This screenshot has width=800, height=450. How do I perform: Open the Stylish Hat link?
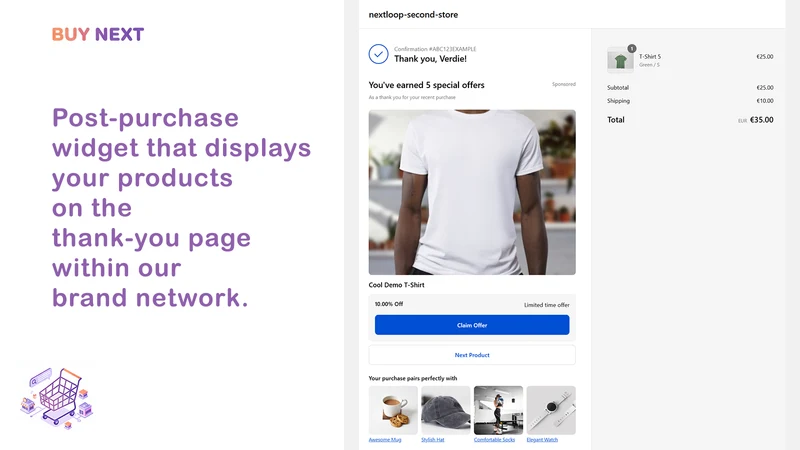[x=433, y=440]
